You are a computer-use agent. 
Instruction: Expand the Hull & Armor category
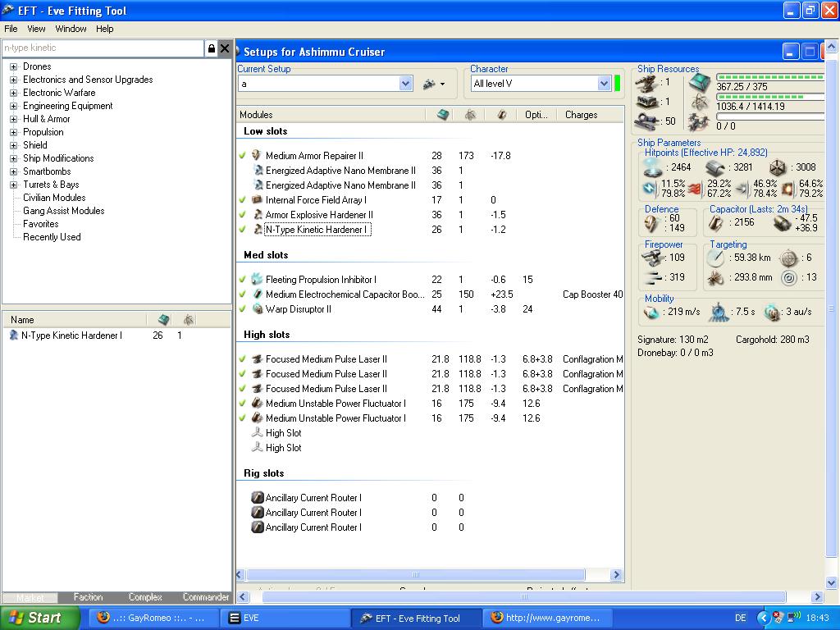click(x=13, y=120)
